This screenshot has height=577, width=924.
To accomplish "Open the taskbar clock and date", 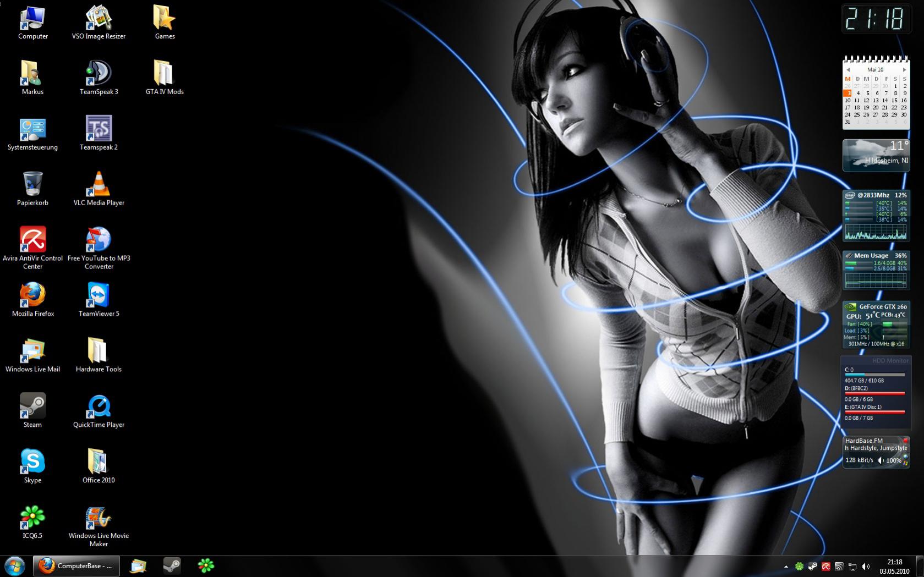I will (894, 567).
